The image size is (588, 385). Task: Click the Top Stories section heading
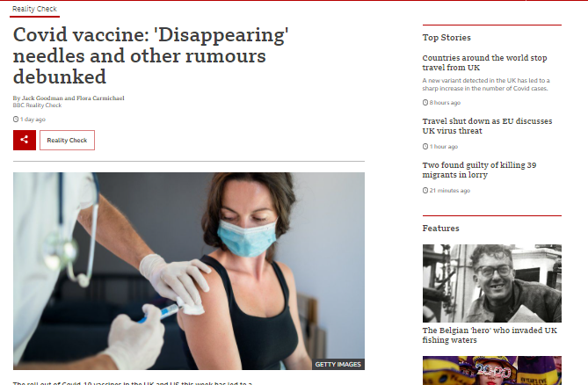pos(446,38)
